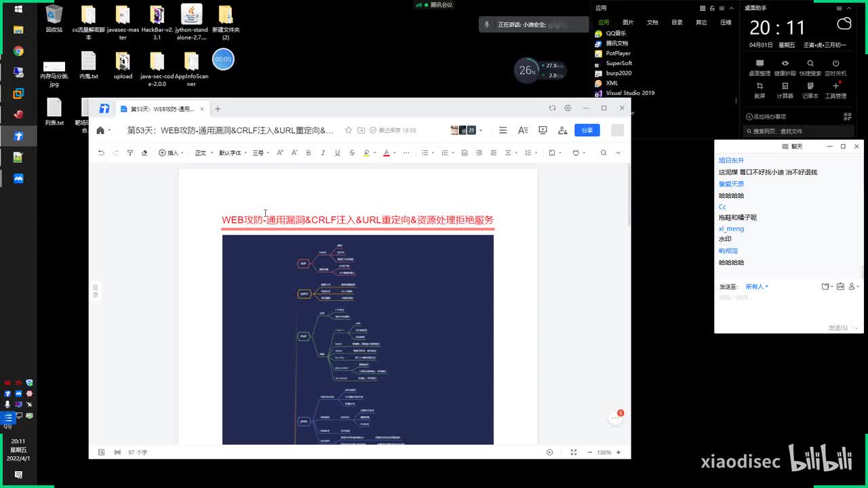Open the search icon in document toolbar
This screenshot has height=488, width=868.
point(604,153)
